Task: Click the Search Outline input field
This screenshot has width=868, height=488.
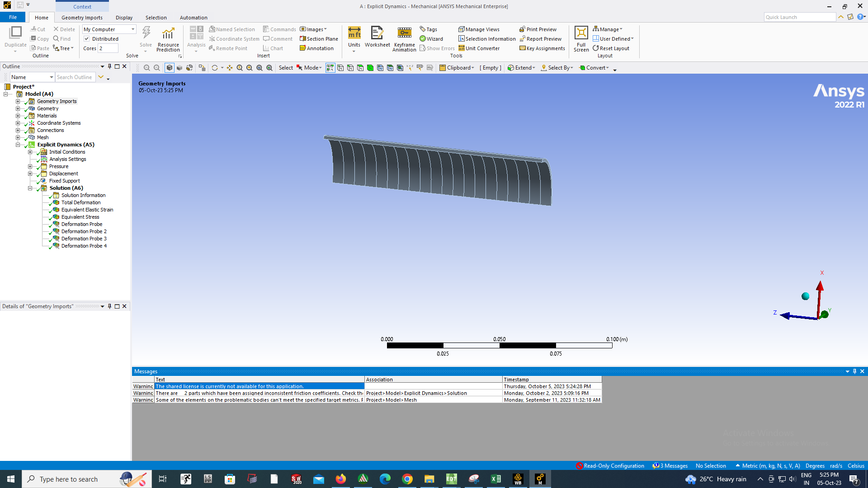Action: click(75, 77)
